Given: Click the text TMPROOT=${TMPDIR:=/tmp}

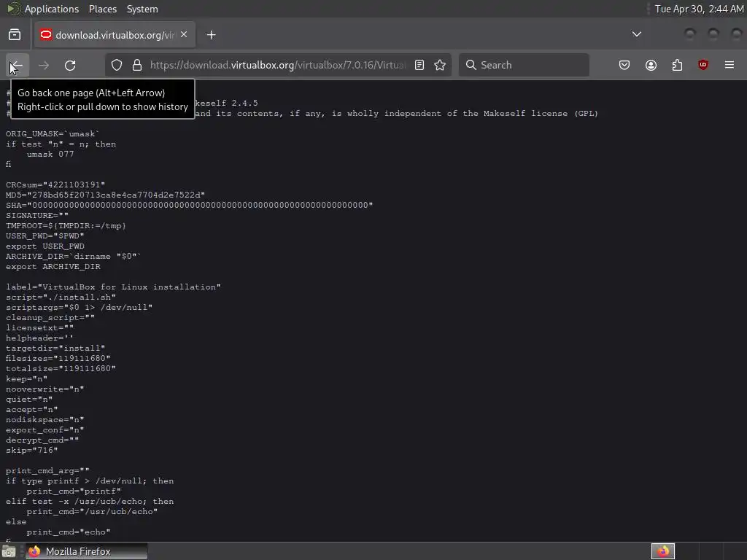Looking at the screenshot, I should [66, 226].
